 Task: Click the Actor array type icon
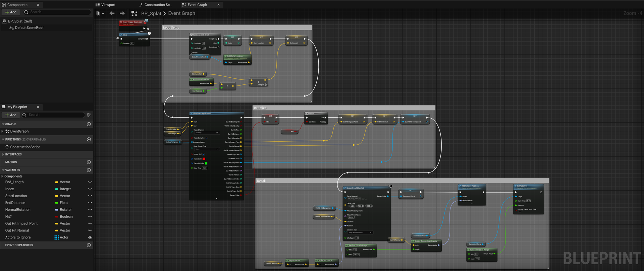pyautogui.click(x=57, y=238)
